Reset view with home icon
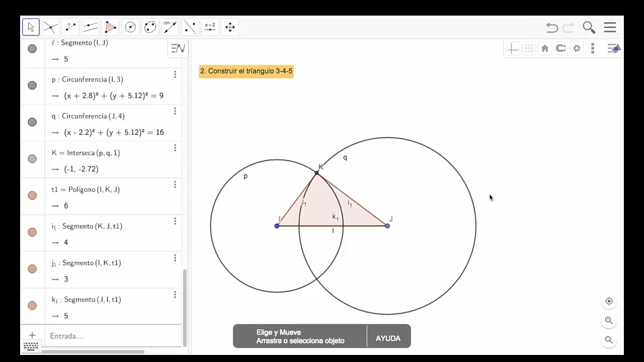 click(545, 49)
